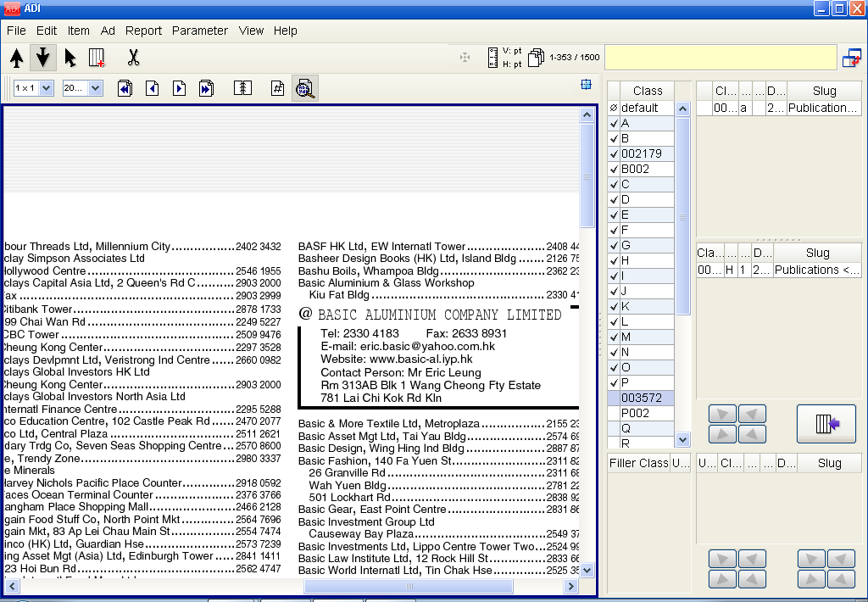Open the Report menu

(x=143, y=31)
